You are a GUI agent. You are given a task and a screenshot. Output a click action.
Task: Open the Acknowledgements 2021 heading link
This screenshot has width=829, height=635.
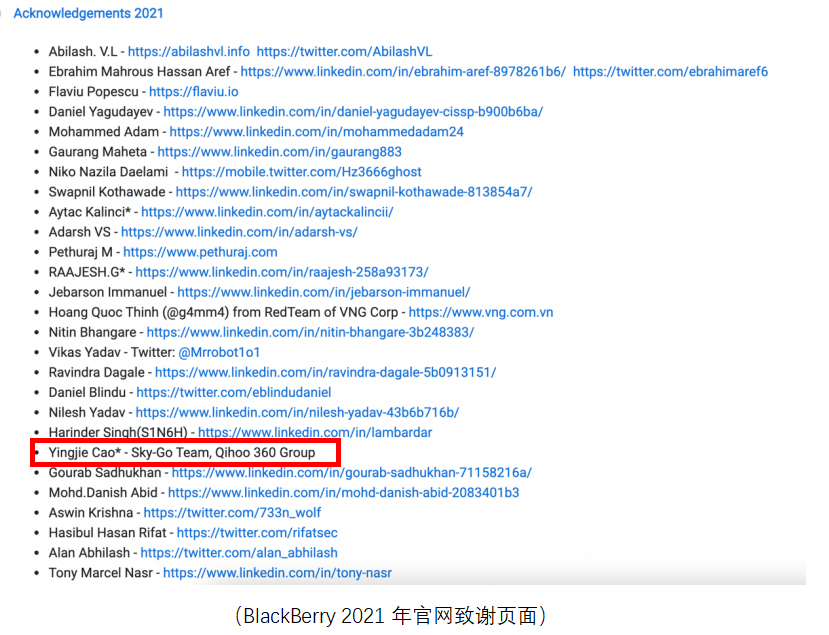point(88,13)
